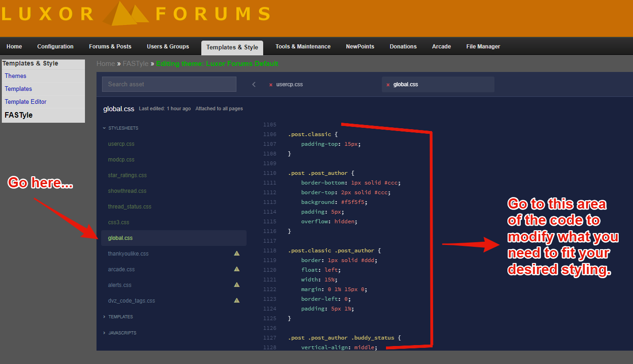The width and height of the screenshot is (633, 364).
Task: Click the Luxor Forums pyramid logo
Action: pyautogui.click(x=125, y=14)
